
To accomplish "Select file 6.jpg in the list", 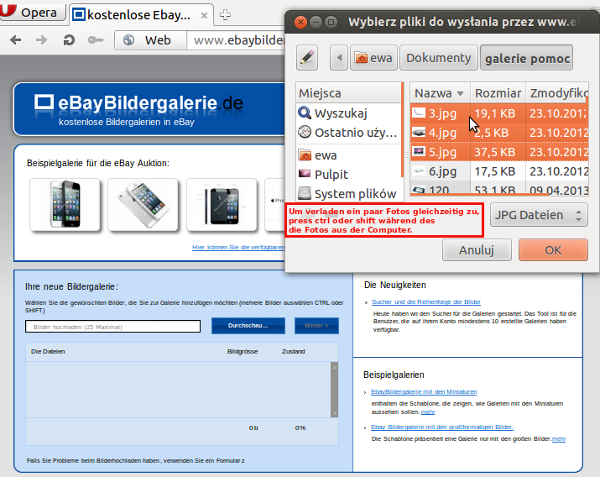I will [499, 171].
